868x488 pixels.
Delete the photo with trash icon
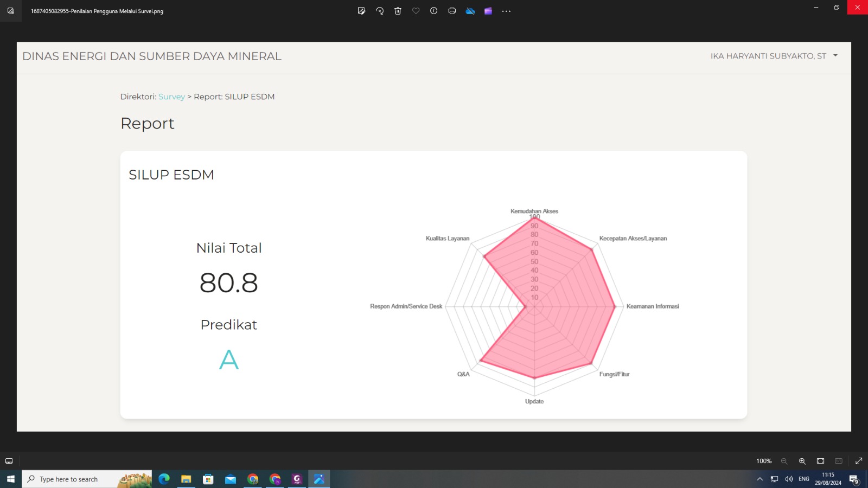coord(398,11)
